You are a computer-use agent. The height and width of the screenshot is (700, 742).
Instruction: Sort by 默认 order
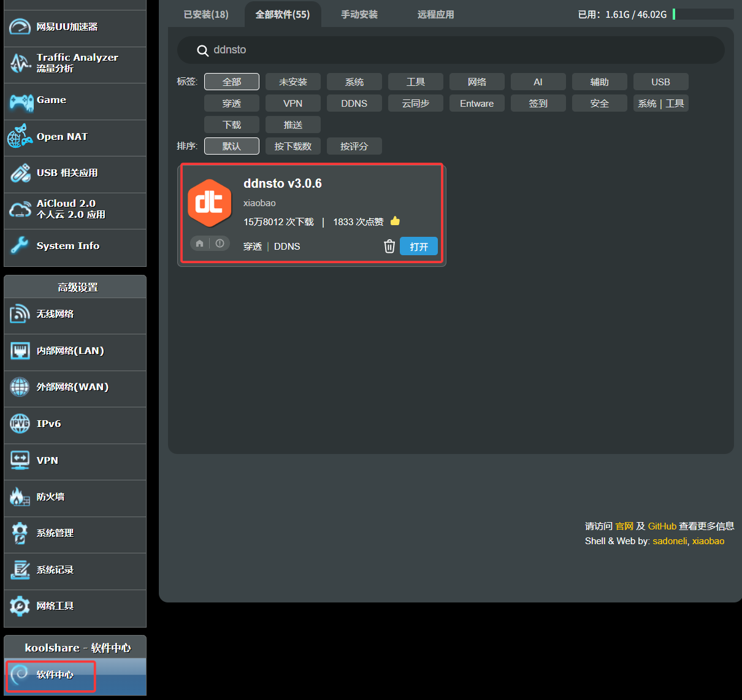(x=232, y=146)
